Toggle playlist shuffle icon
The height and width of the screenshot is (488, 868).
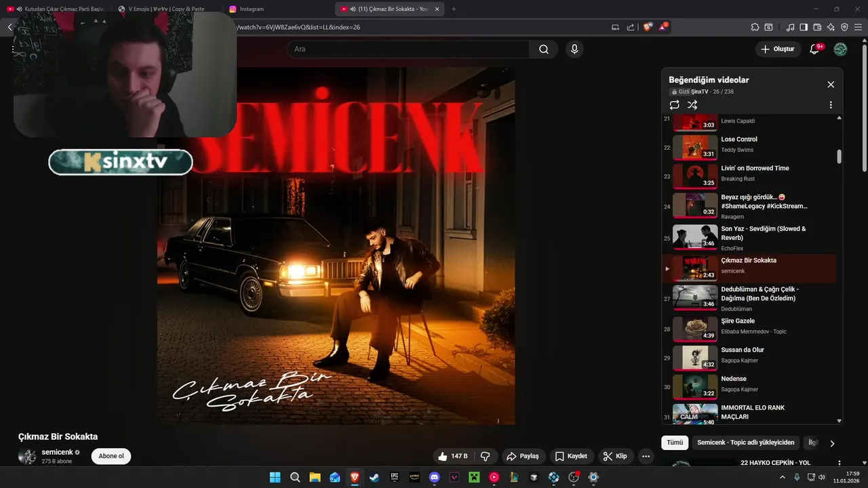(x=692, y=105)
